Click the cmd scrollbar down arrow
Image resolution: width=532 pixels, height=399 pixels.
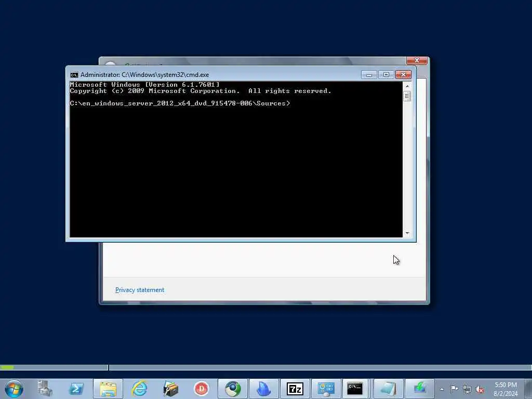[x=407, y=233]
